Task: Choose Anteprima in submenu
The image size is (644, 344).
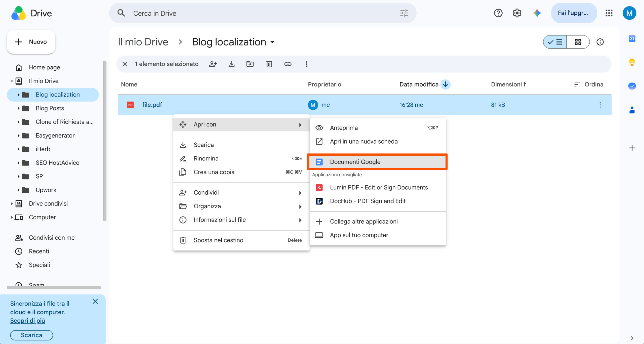Action: (x=378, y=128)
